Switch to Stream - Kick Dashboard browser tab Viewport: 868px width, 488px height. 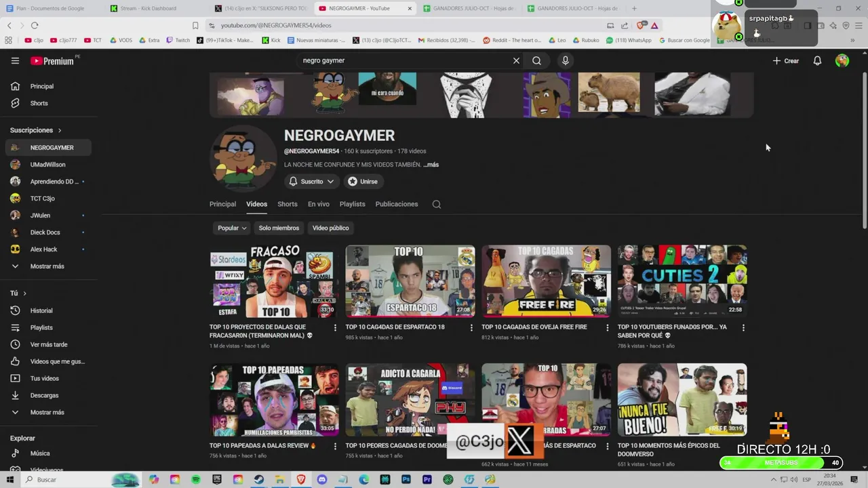(148, 8)
